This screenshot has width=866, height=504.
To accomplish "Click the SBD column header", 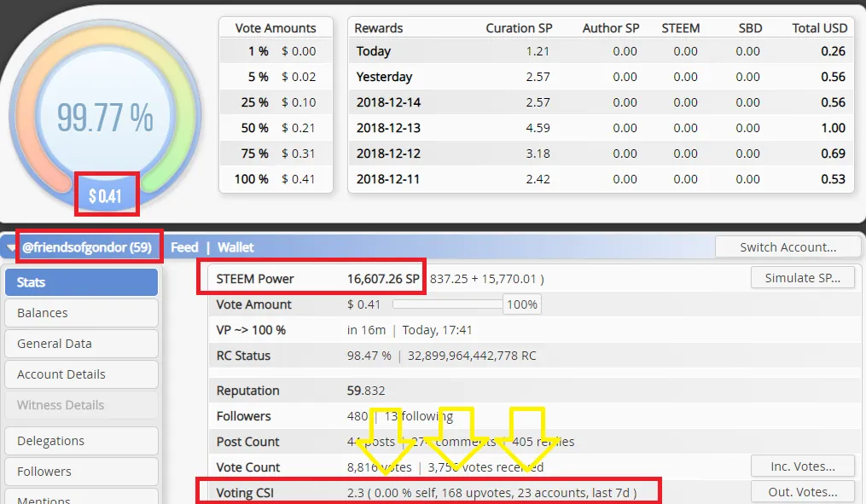I will tap(750, 28).
